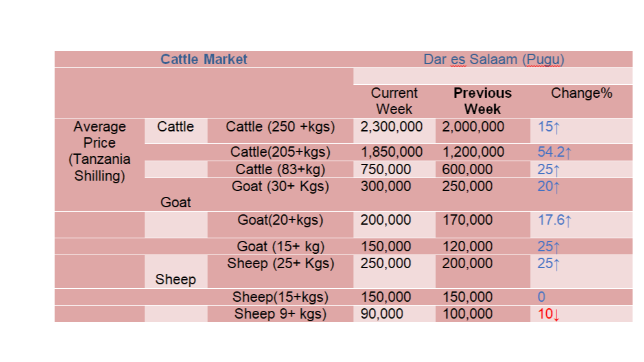
Task: Select the "Cattle (250 +kgs)" row label
Action: point(280,127)
